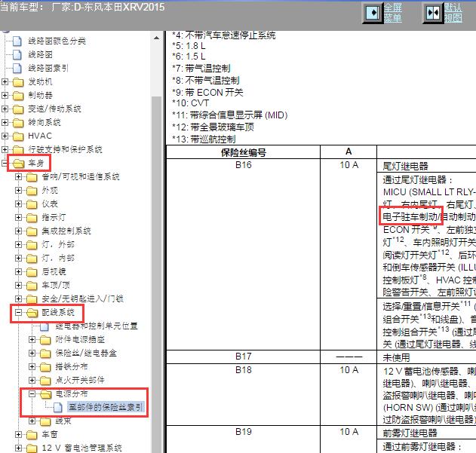Viewport: 476px width, 453px height.
Task: Click the 线束 folder icon
Action: [x=45, y=421]
